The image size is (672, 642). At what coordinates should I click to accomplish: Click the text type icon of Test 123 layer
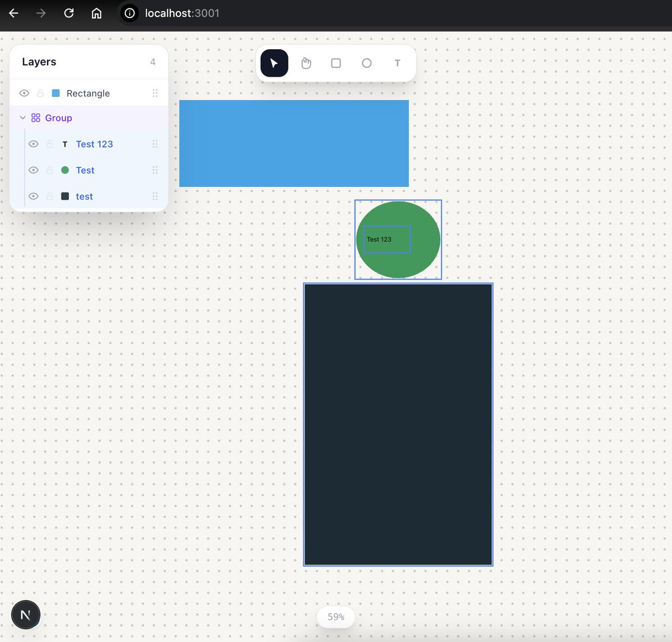[x=65, y=144]
